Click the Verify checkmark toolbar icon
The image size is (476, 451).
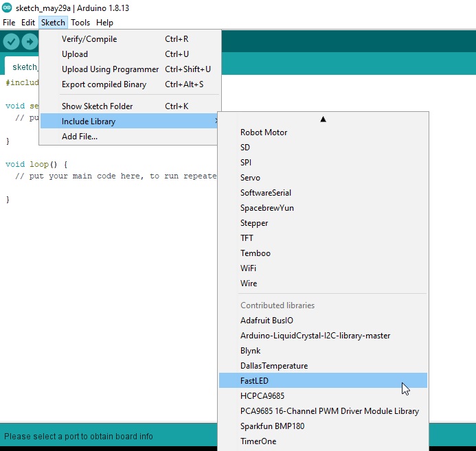point(12,42)
